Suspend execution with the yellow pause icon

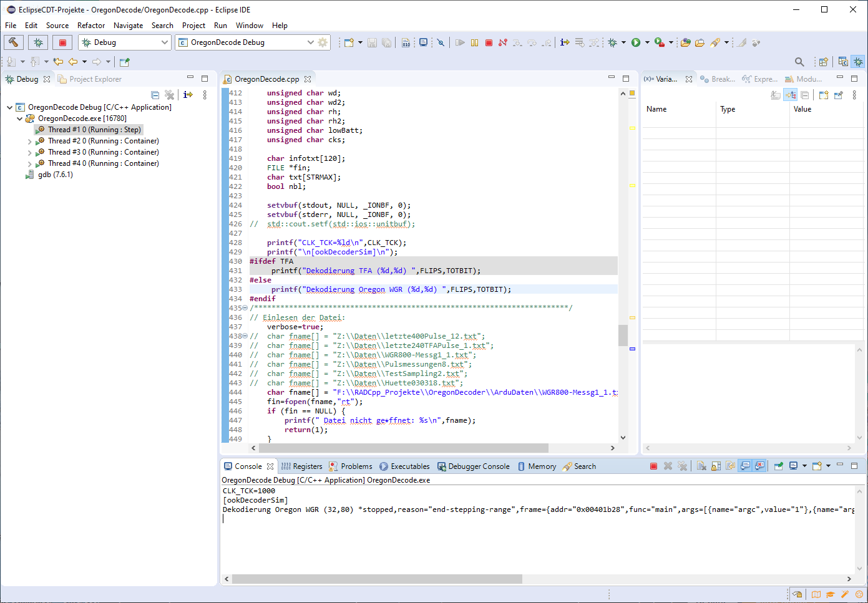coord(474,42)
